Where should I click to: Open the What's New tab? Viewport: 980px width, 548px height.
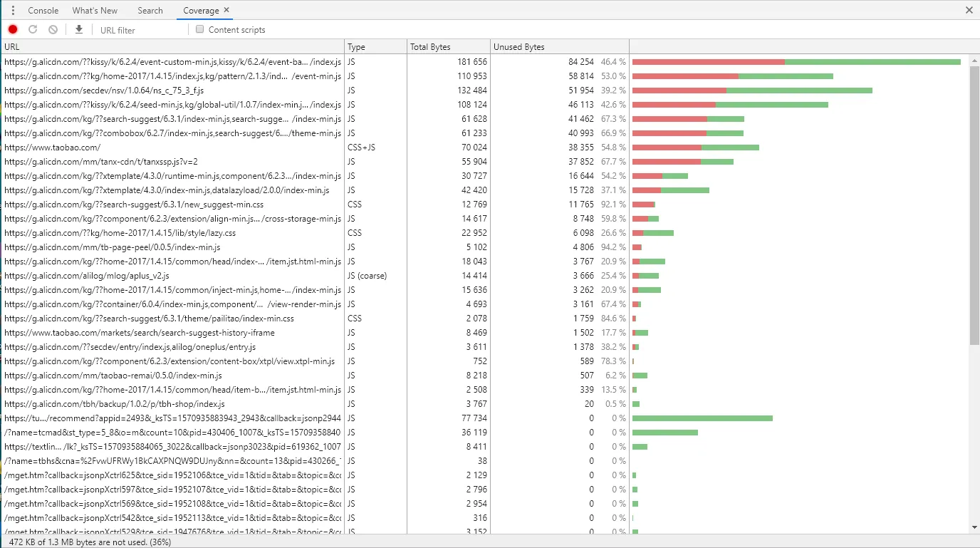click(x=95, y=10)
